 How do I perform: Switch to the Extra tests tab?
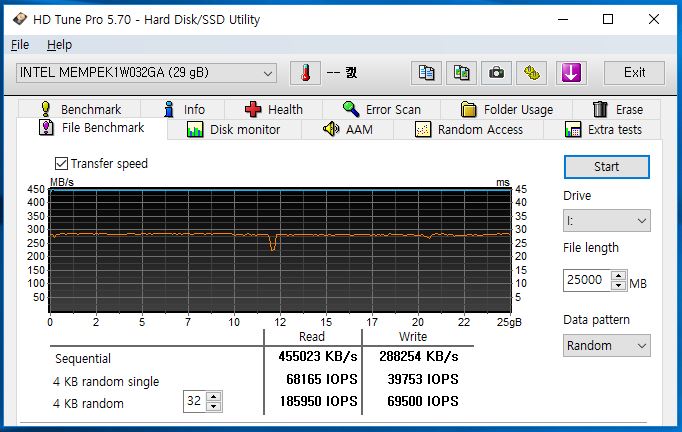(x=602, y=130)
